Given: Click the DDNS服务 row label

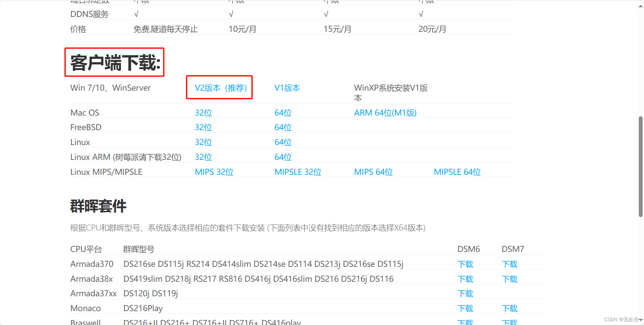Looking at the screenshot, I should click(89, 14).
